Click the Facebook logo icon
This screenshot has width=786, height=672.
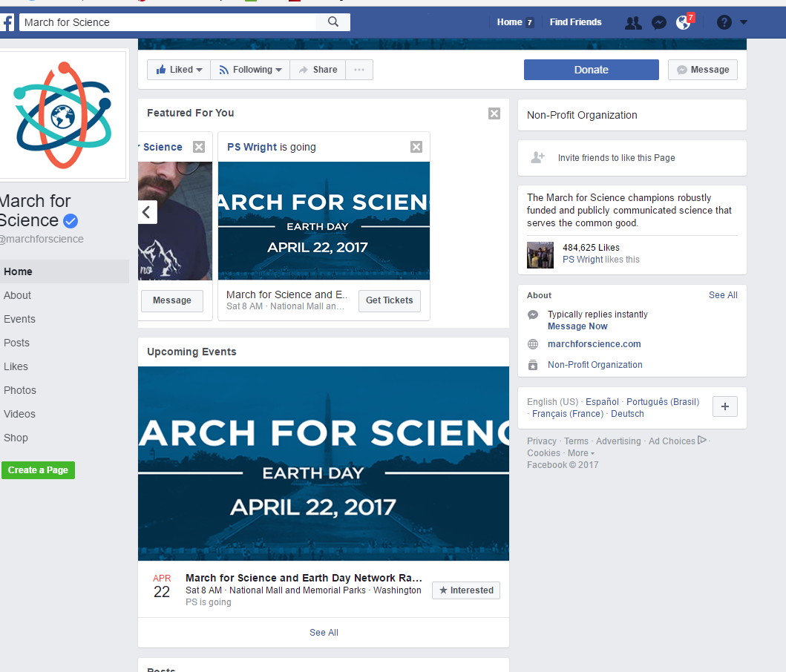click(7, 22)
